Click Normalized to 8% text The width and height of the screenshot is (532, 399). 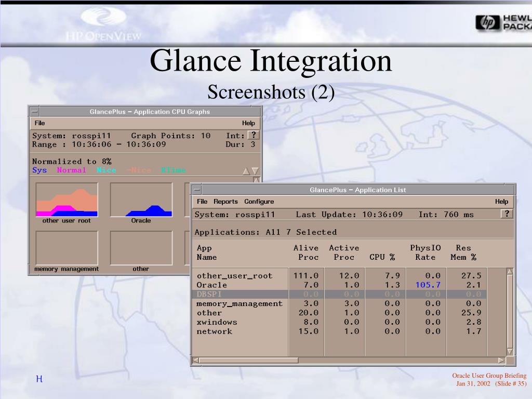click(72, 162)
